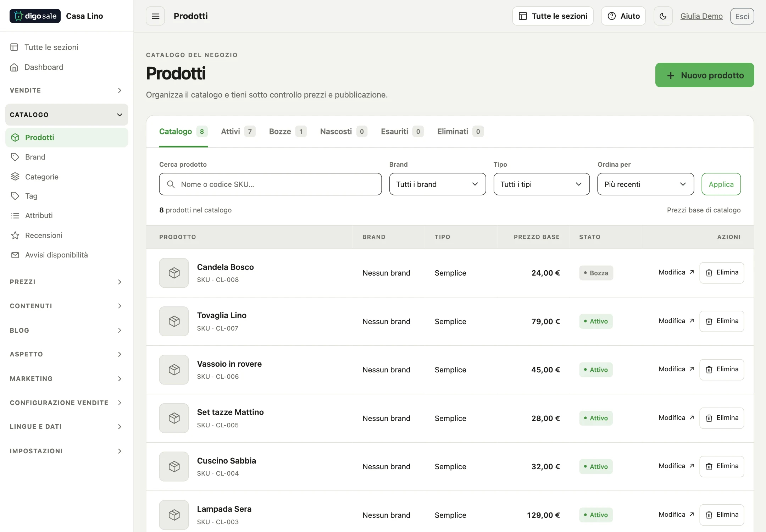This screenshot has width=766, height=532.
Task: Expand the Marketing sidebar section
Action: [x=67, y=379]
